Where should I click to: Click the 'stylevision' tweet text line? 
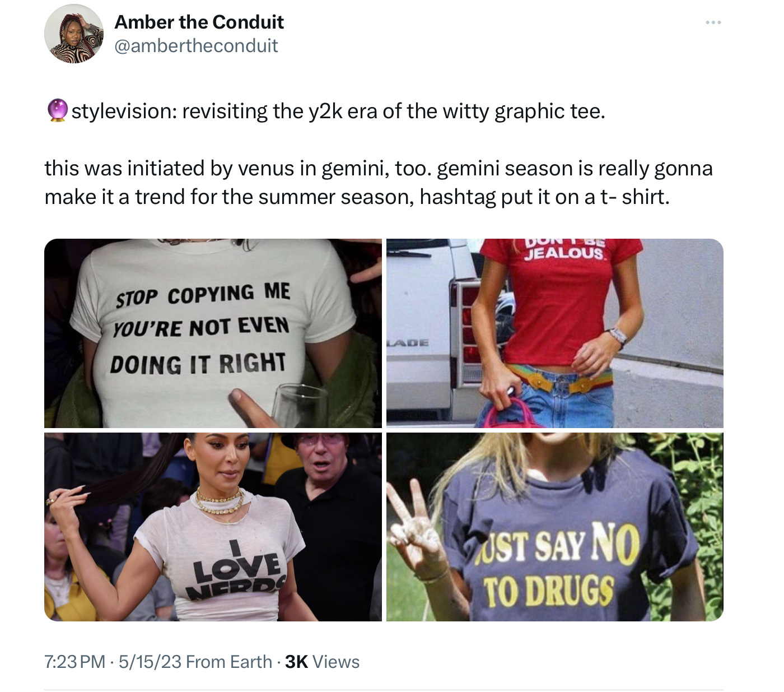[x=325, y=111]
